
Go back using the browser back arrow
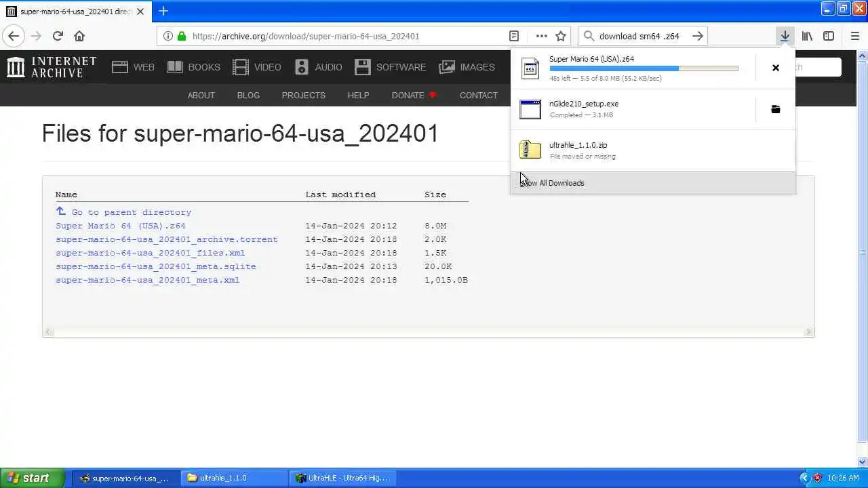click(14, 36)
